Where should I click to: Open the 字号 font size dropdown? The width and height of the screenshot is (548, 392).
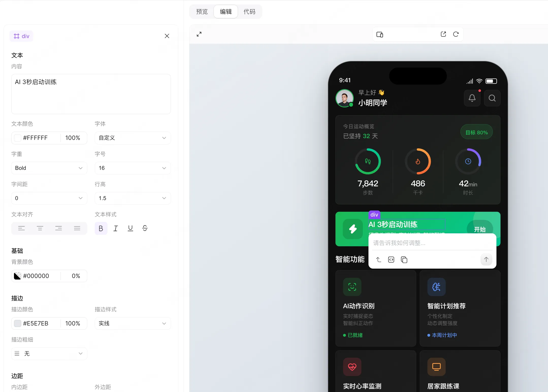(x=133, y=168)
